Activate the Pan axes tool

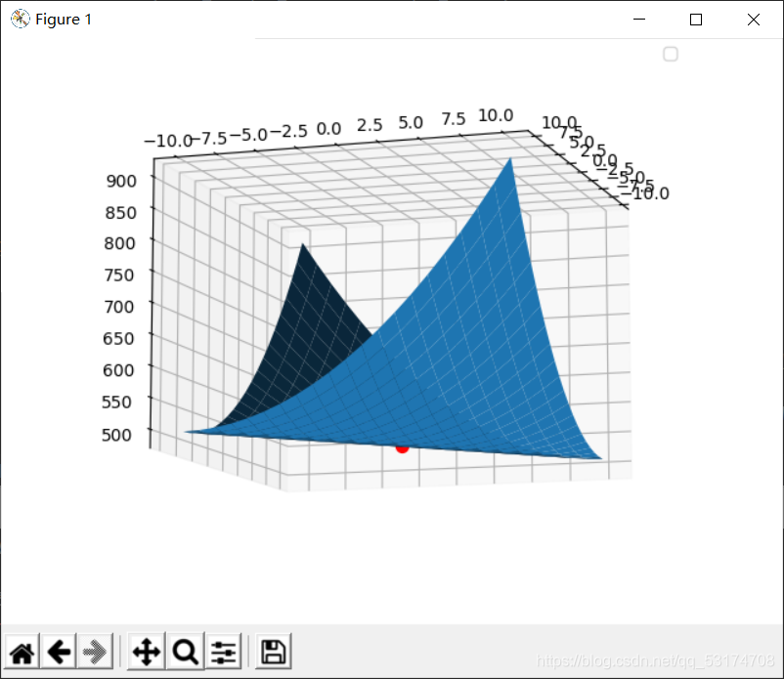pos(147,652)
